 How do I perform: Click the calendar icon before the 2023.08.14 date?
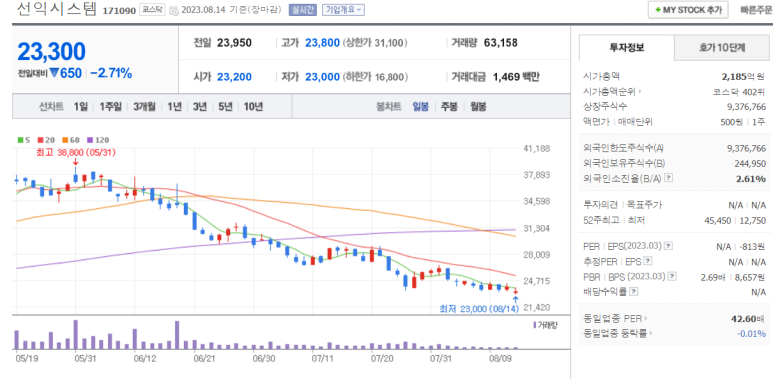click(174, 10)
